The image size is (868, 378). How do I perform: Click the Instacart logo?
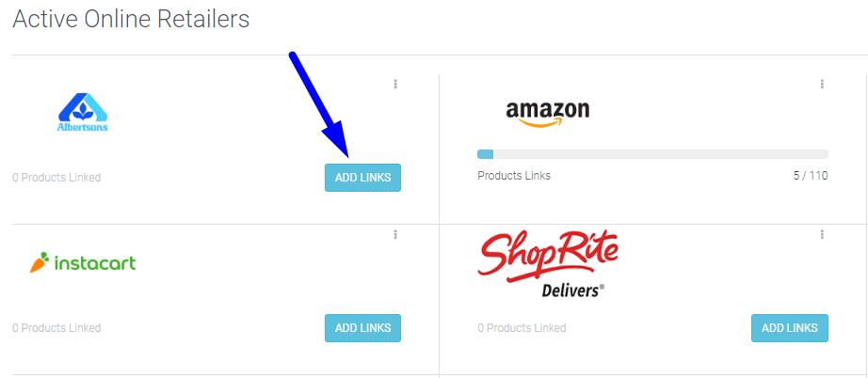click(x=83, y=263)
